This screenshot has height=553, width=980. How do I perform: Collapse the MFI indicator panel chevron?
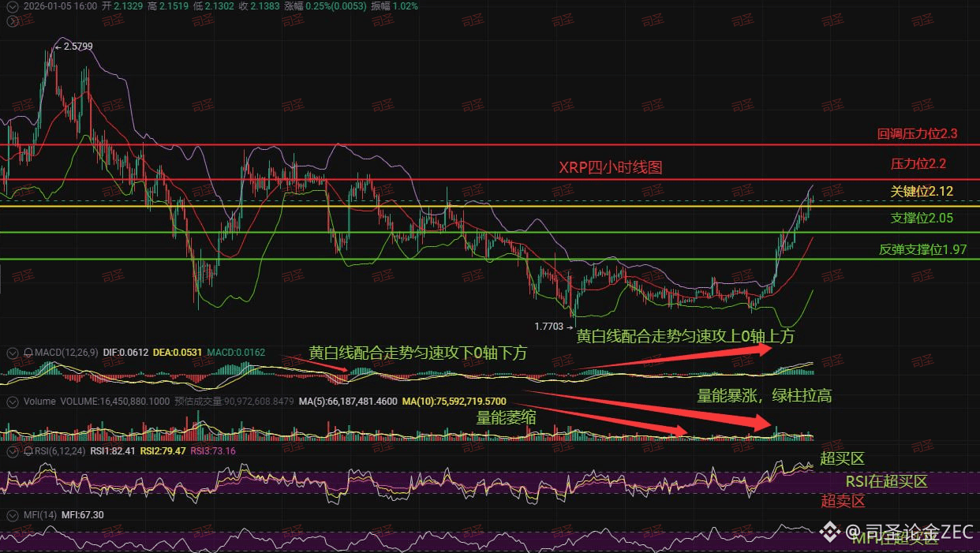[12, 515]
